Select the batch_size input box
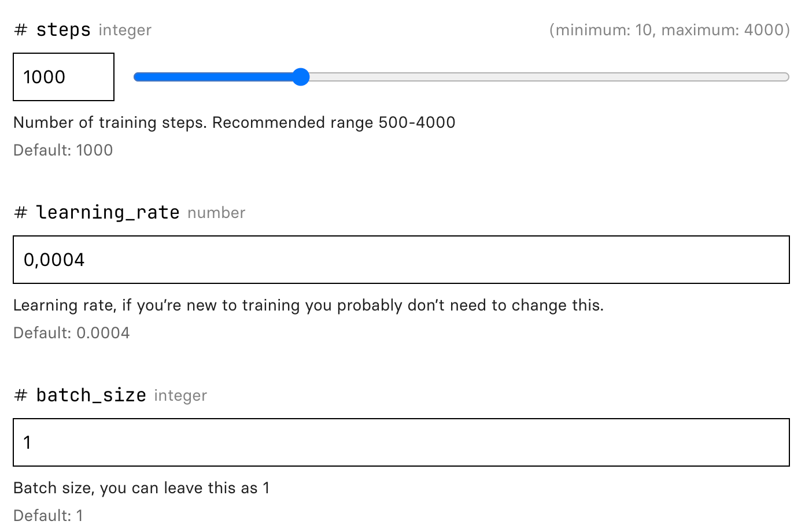The height and width of the screenshot is (532, 805). [x=401, y=442]
